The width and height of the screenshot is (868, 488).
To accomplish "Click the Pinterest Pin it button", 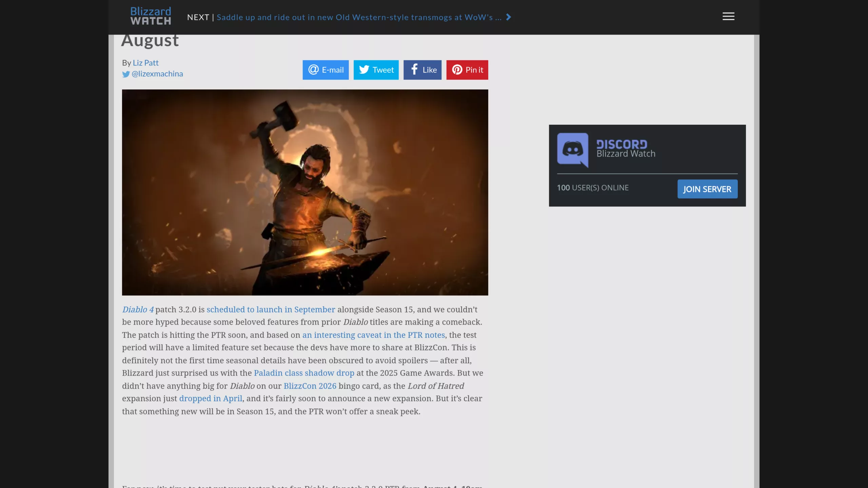I will 467,70.
